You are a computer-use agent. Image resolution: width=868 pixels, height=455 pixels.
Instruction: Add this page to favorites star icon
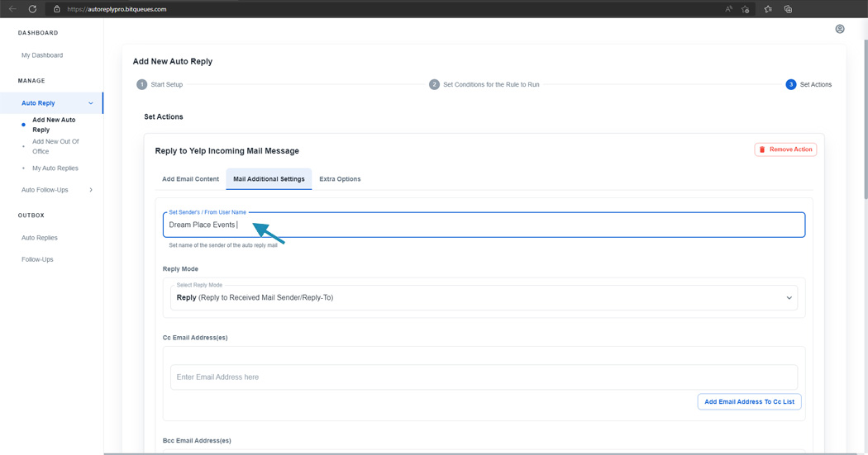[x=745, y=9]
